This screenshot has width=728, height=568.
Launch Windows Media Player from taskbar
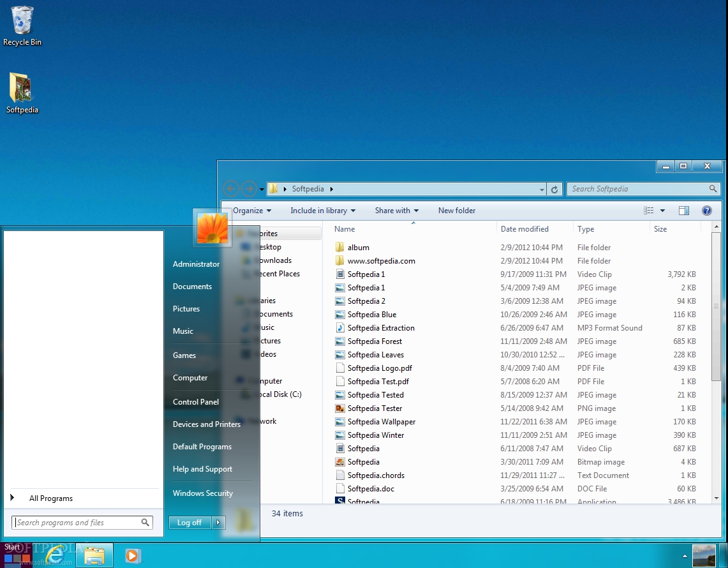(132, 555)
